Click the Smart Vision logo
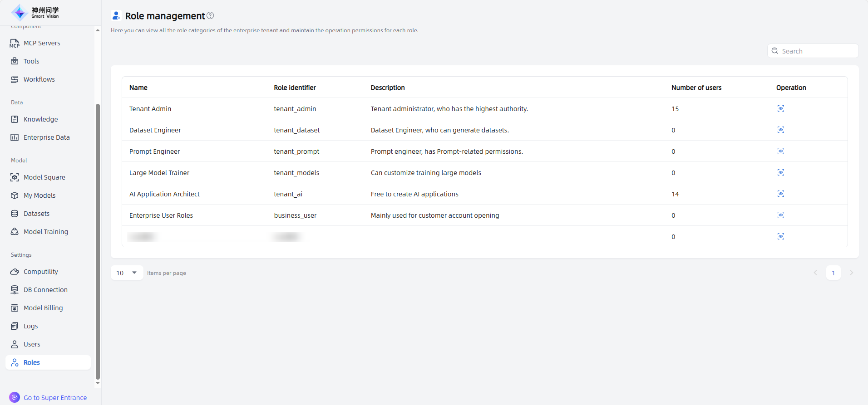The height and width of the screenshot is (405, 868). (x=35, y=12)
